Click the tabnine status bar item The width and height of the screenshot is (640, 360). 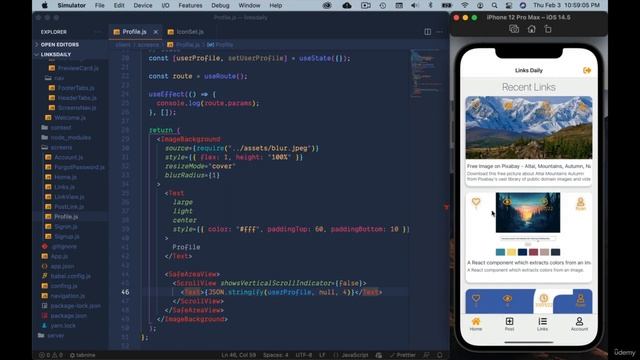coord(82,355)
